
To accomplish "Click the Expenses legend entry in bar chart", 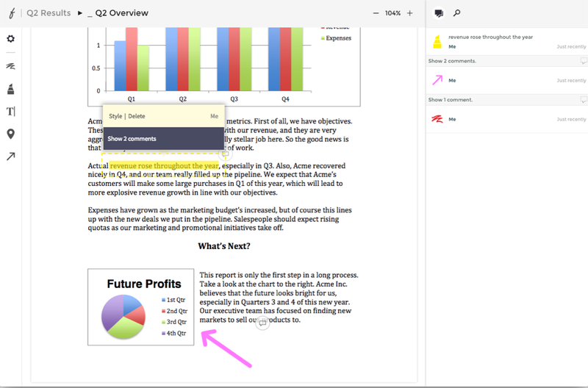I will pyautogui.click(x=336, y=38).
